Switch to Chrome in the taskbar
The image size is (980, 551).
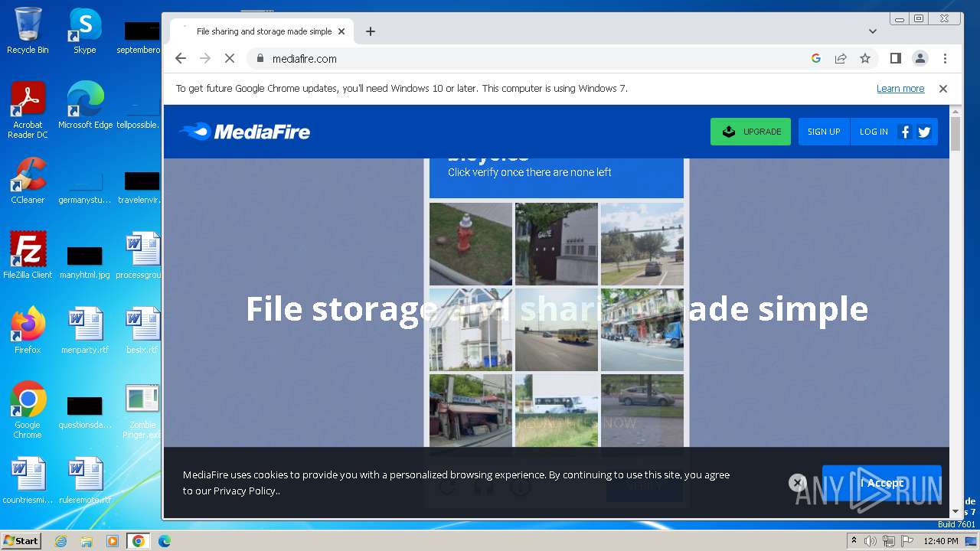pyautogui.click(x=139, y=541)
